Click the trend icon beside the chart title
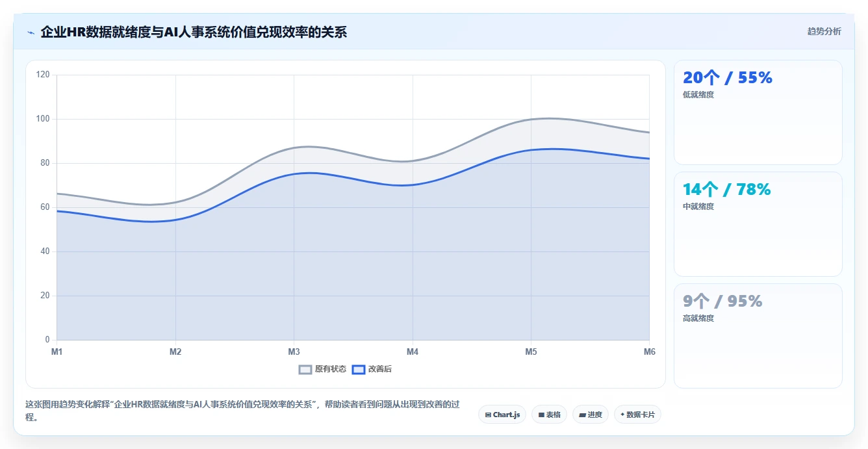Image resolution: width=868 pixels, height=449 pixels. (x=31, y=32)
